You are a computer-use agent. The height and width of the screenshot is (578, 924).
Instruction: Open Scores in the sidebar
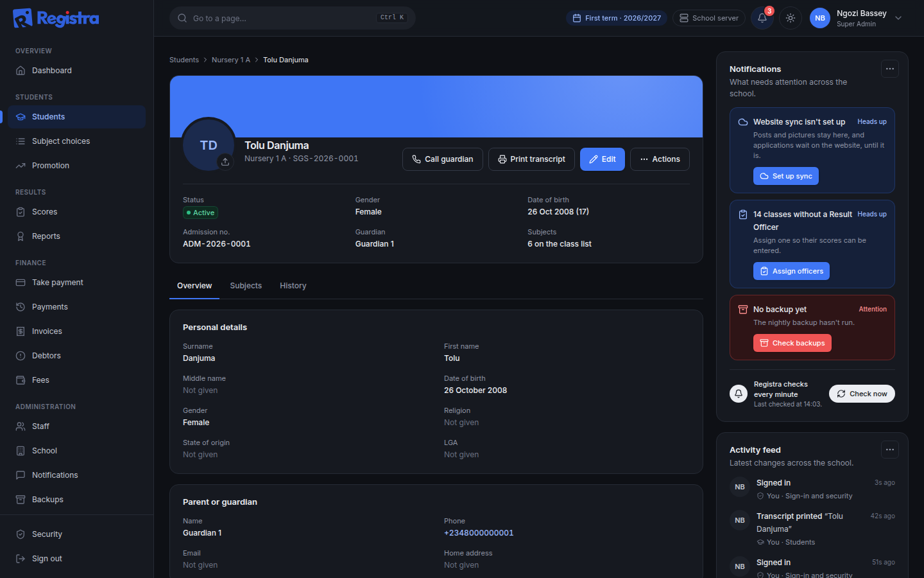point(76,212)
